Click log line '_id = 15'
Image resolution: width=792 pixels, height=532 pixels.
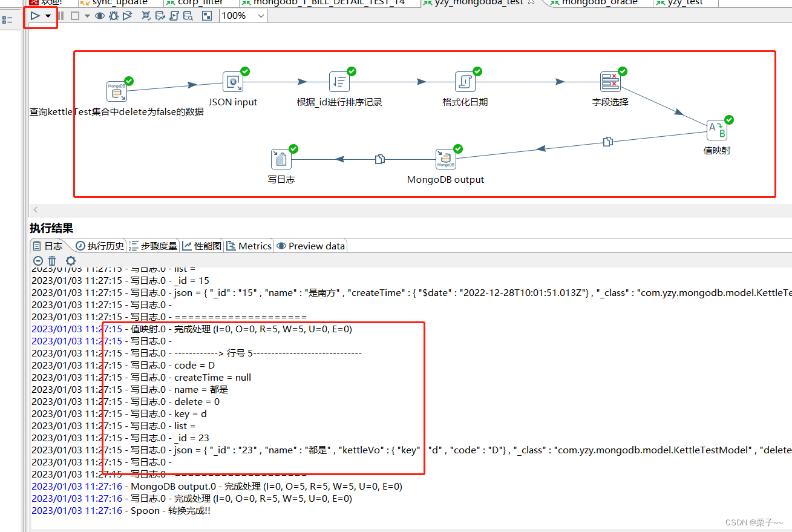point(120,281)
